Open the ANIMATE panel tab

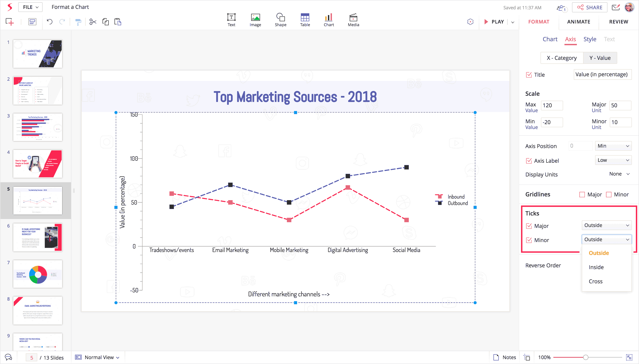tap(578, 22)
